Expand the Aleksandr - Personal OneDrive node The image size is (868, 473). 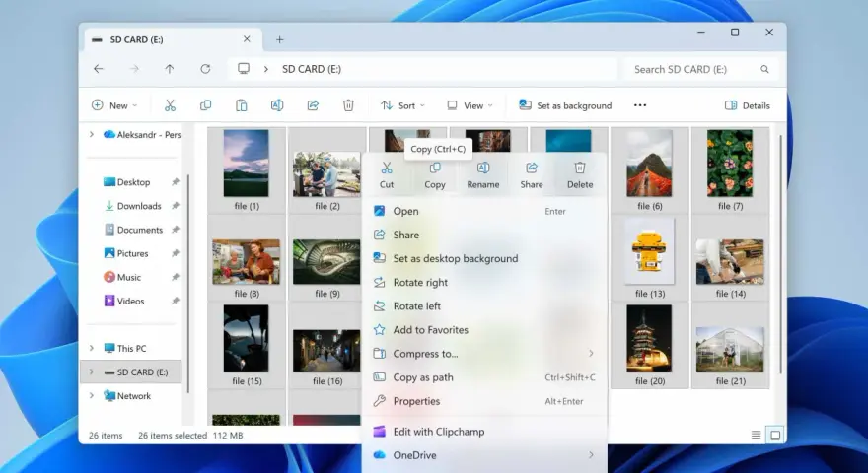[92, 134]
